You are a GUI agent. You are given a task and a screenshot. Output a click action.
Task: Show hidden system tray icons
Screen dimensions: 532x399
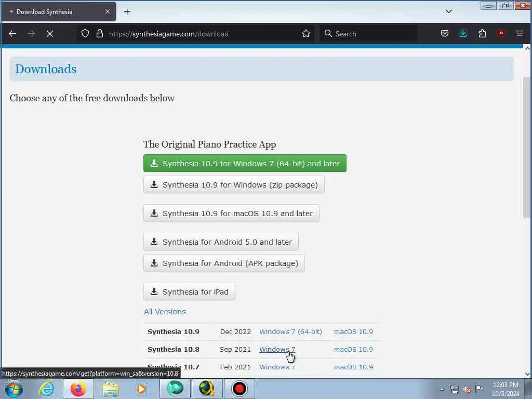tap(442, 390)
